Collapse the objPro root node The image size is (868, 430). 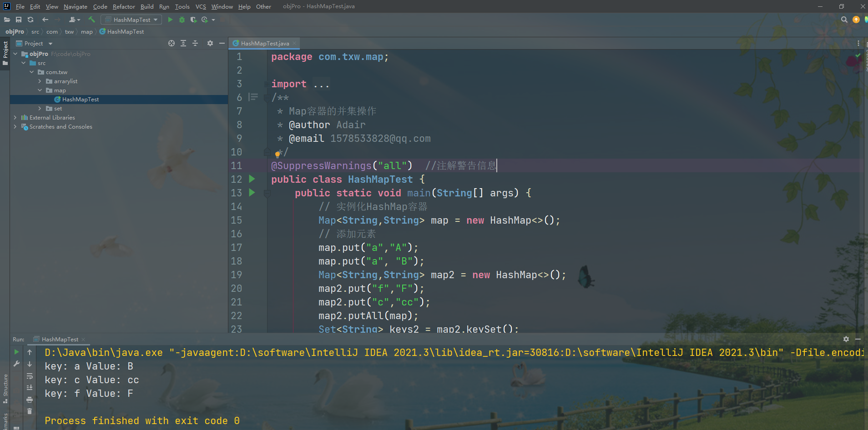[15, 54]
